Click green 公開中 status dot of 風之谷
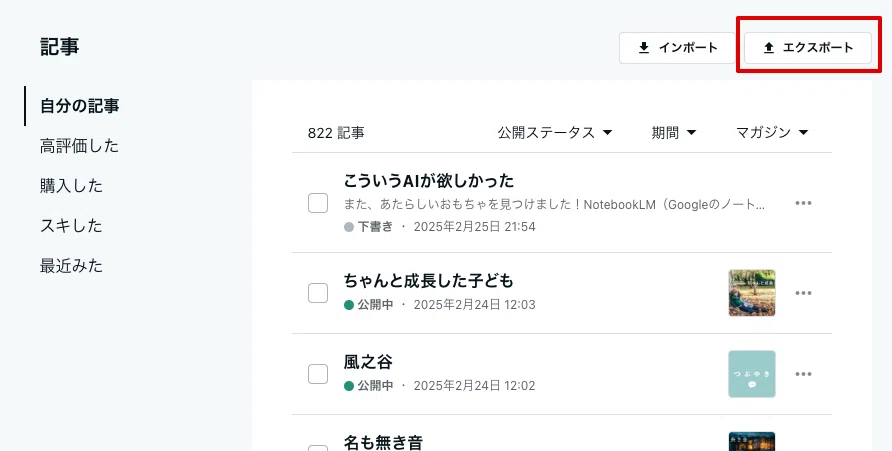The width and height of the screenshot is (892, 451). (349, 386)
